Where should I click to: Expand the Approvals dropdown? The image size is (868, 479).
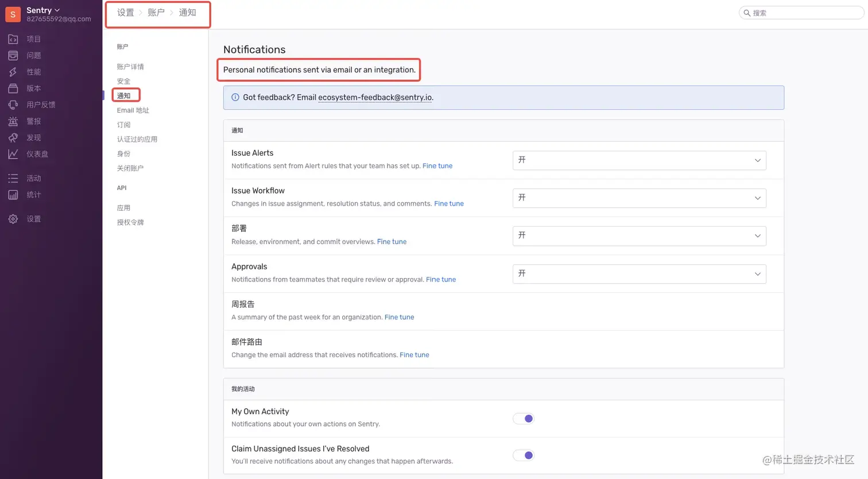tap(639, 274)
